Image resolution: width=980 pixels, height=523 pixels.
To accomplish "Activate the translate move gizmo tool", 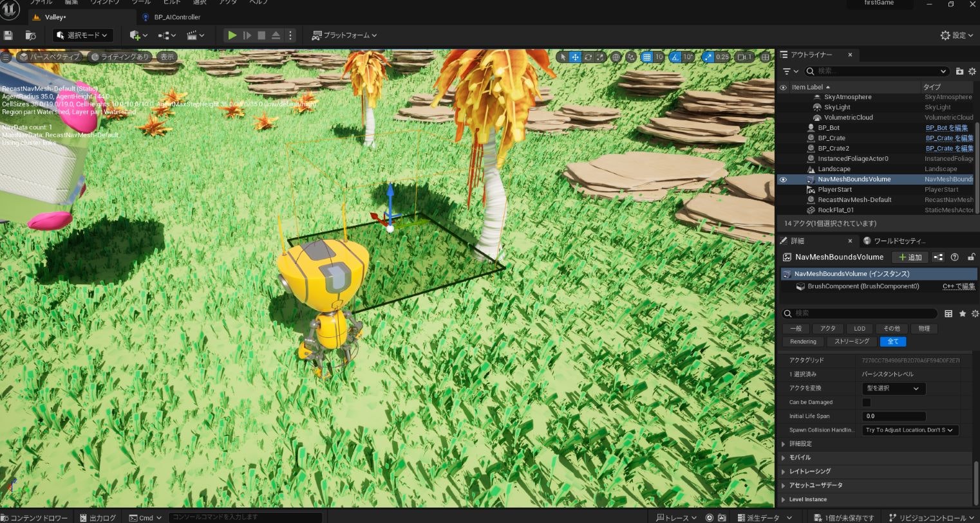I will tap(575, 57).
